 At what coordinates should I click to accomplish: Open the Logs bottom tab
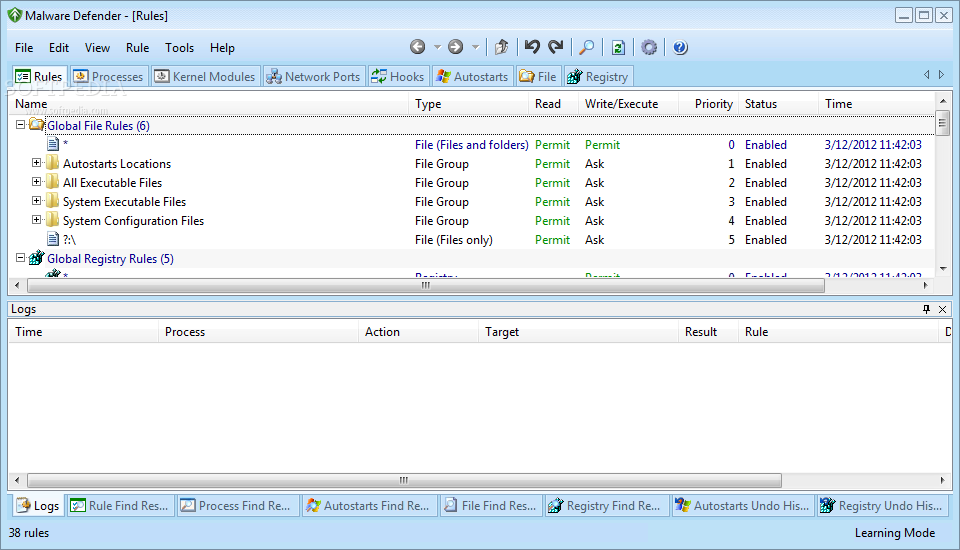tap(38, 506)
